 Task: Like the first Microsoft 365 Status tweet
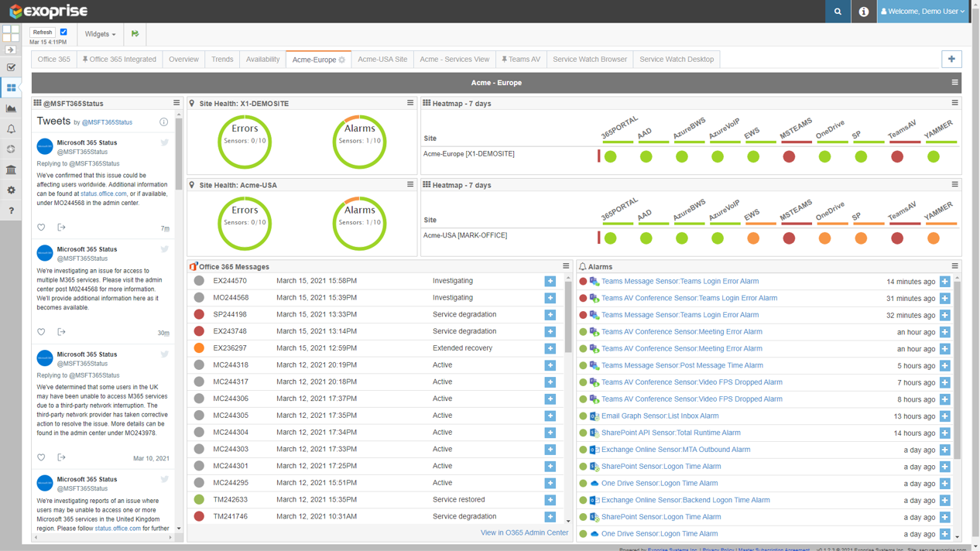42,228
